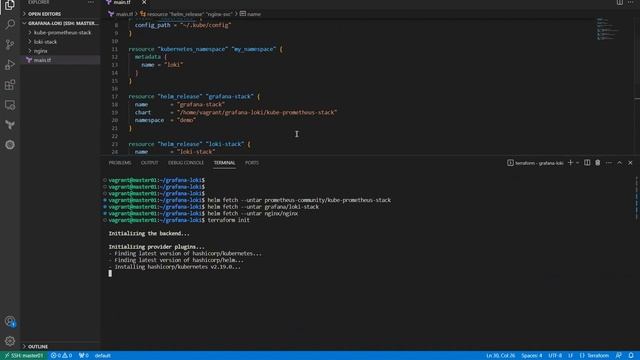Open the Accounts menu icon
Viewport: 640px width, 360px height.
(10, 322)
